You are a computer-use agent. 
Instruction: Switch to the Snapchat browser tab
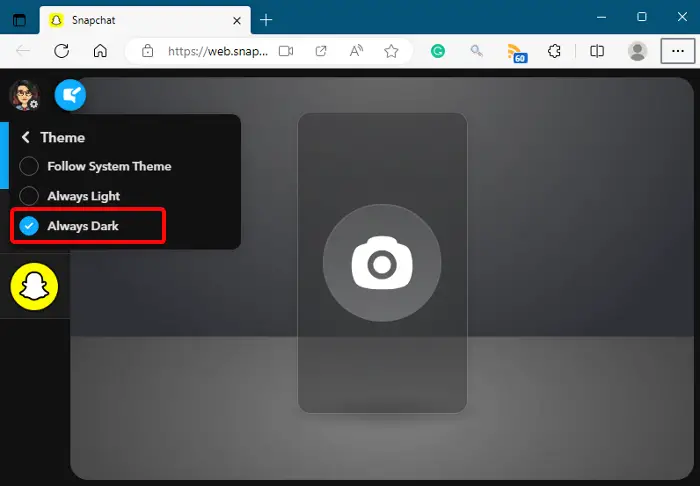(x=145, y=20)
